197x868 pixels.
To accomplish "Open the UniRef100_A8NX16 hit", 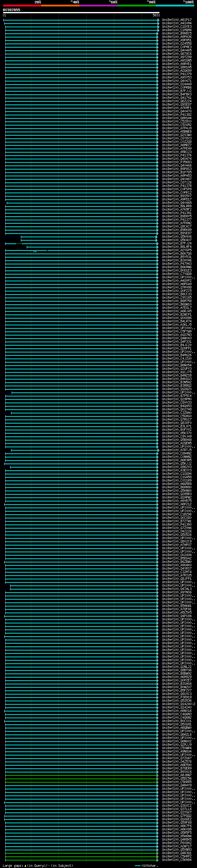I will pos(176,711).
